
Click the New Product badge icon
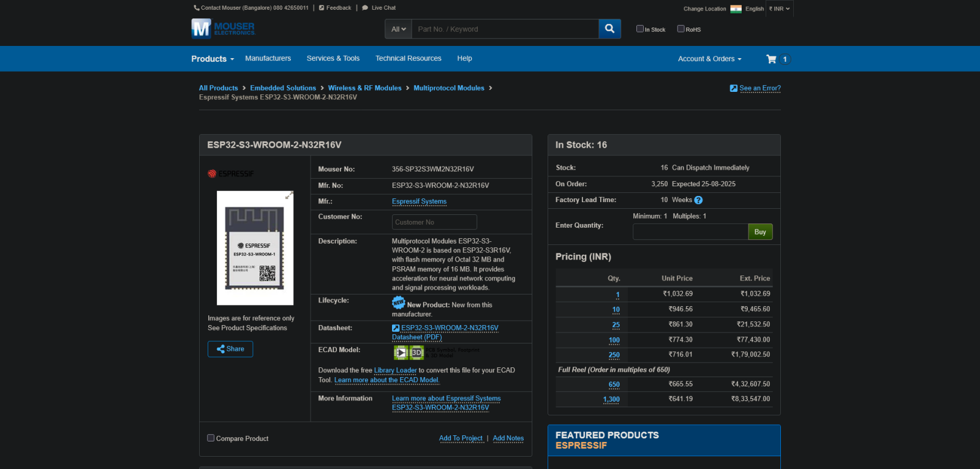click(x=399, y=302)
